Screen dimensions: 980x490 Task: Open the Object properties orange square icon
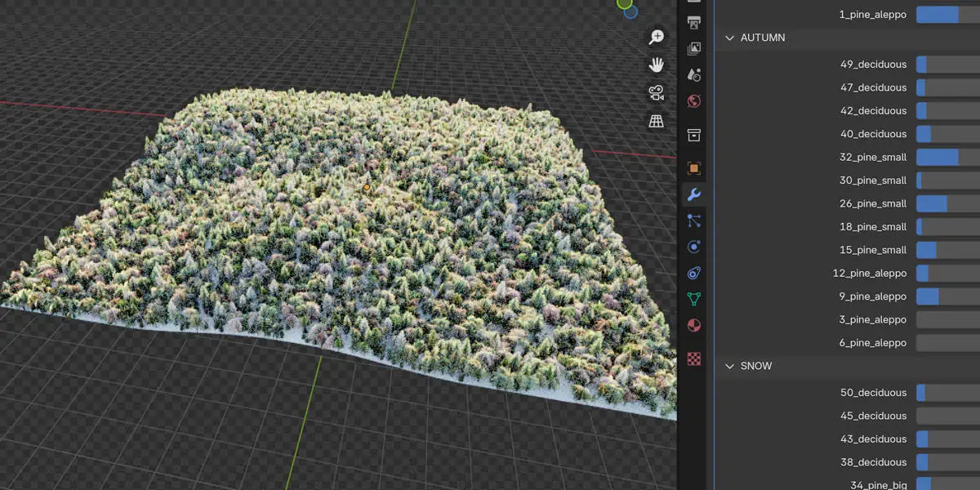point(694,168)
